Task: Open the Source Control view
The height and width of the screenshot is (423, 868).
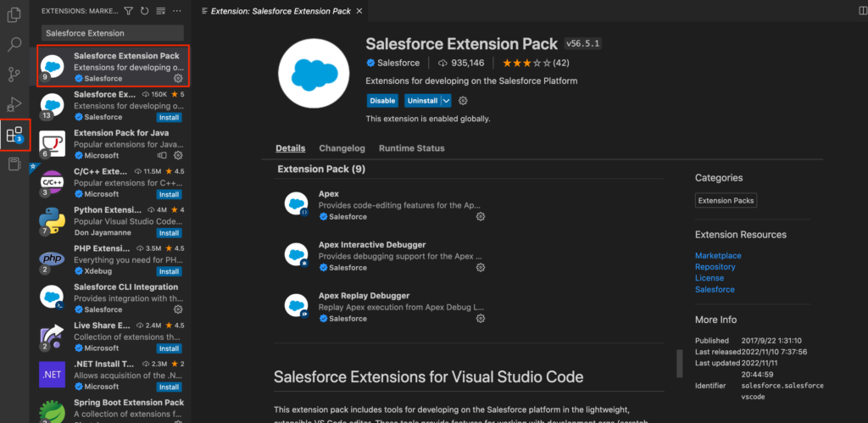Action: click(x=14, y=74)
